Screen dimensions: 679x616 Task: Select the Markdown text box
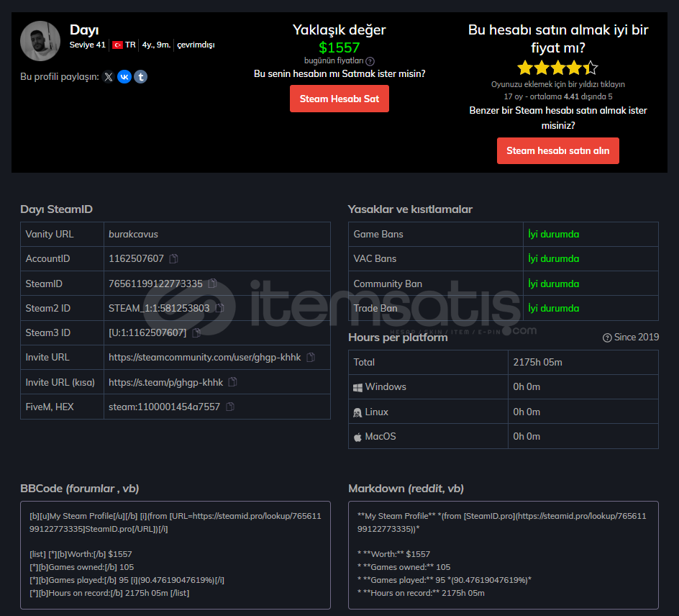[x=503, y=555]
